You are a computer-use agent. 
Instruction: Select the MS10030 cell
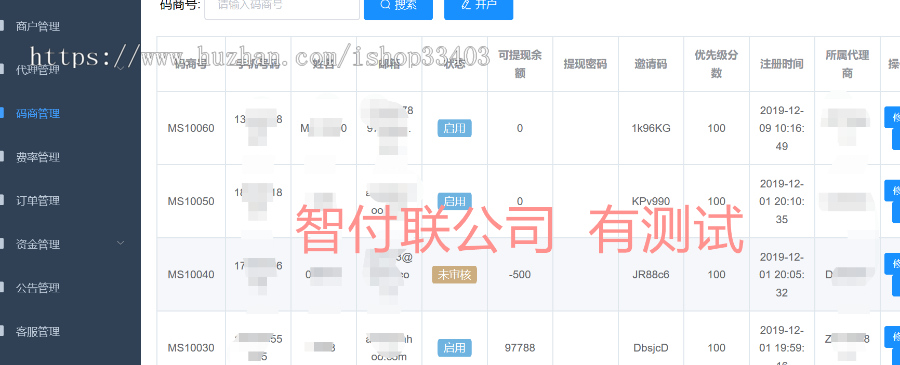[191, 348]
